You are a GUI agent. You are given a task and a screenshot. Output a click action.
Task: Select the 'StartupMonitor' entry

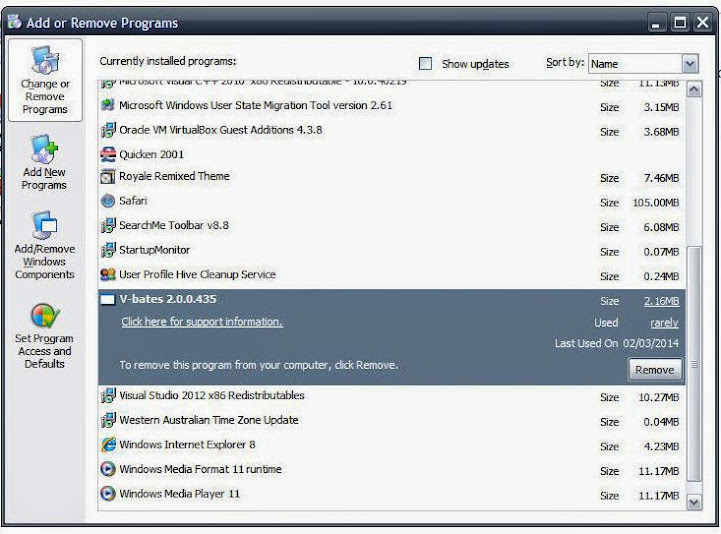pos(391,250)
